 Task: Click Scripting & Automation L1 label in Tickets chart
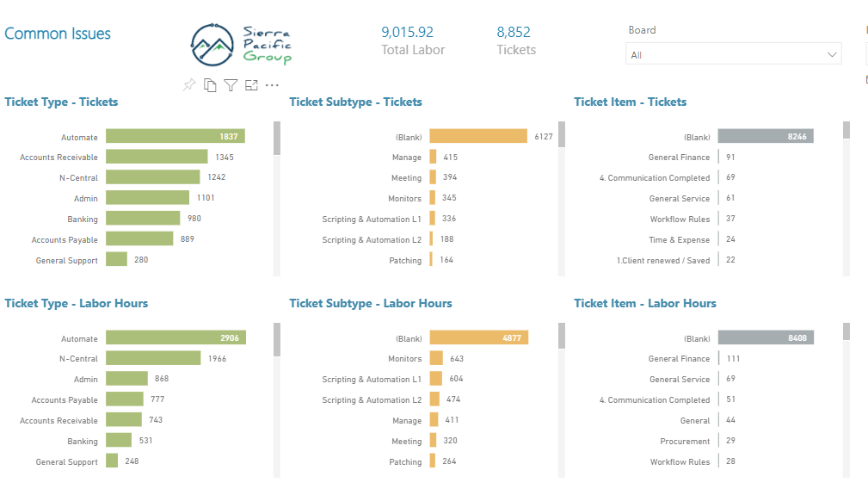372,220
